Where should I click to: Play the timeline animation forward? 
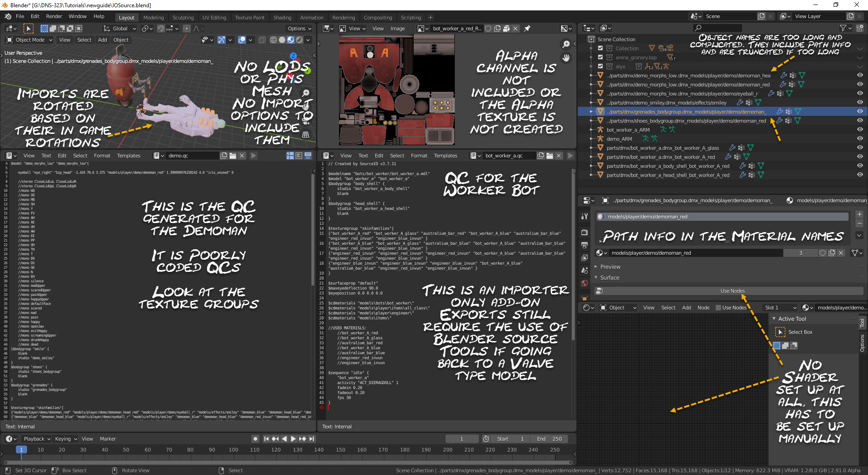(293, 439)
